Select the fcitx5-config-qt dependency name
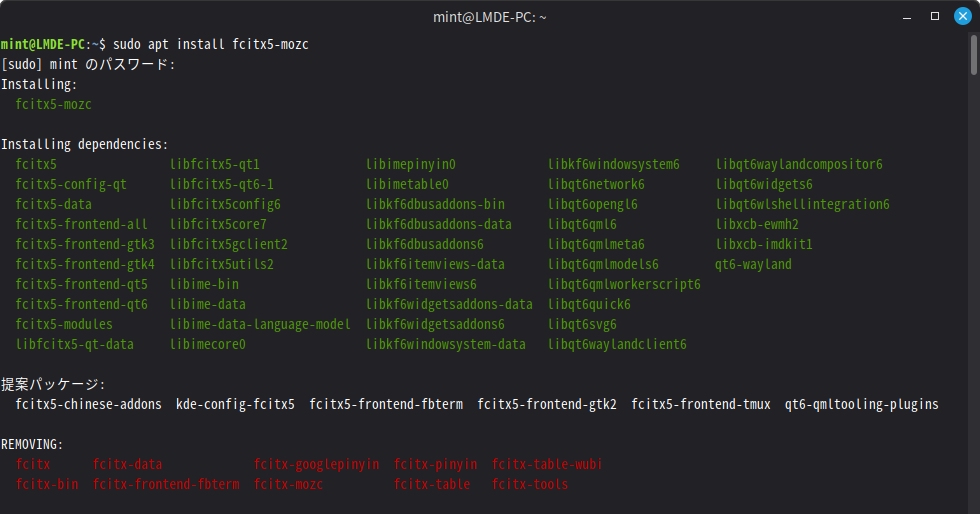The image size is (980, 514). click(71, 184)
